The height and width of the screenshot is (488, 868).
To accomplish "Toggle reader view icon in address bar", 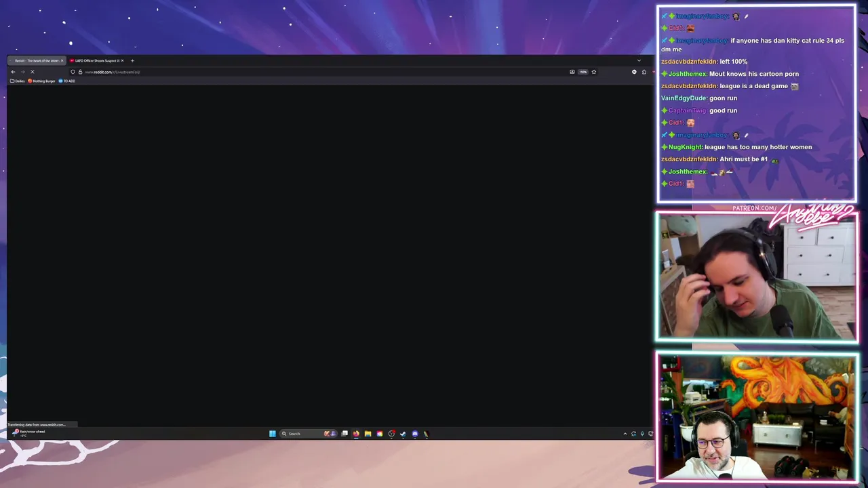I will pos(572,72).
